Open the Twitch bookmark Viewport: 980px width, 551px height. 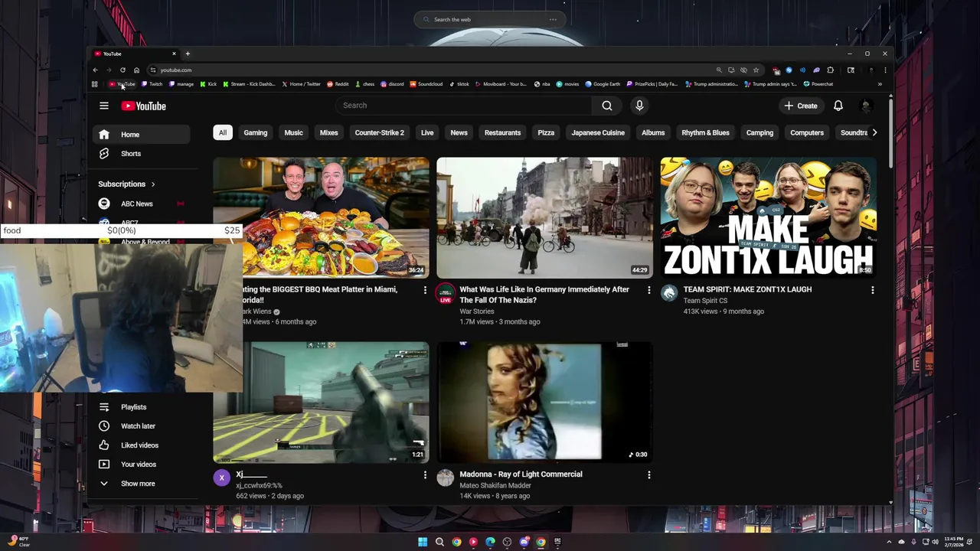coord(152,84)
